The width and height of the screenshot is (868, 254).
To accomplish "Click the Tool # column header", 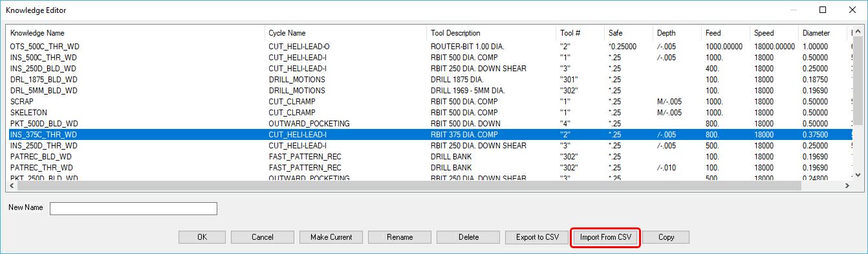I will [x=580, y=33].
